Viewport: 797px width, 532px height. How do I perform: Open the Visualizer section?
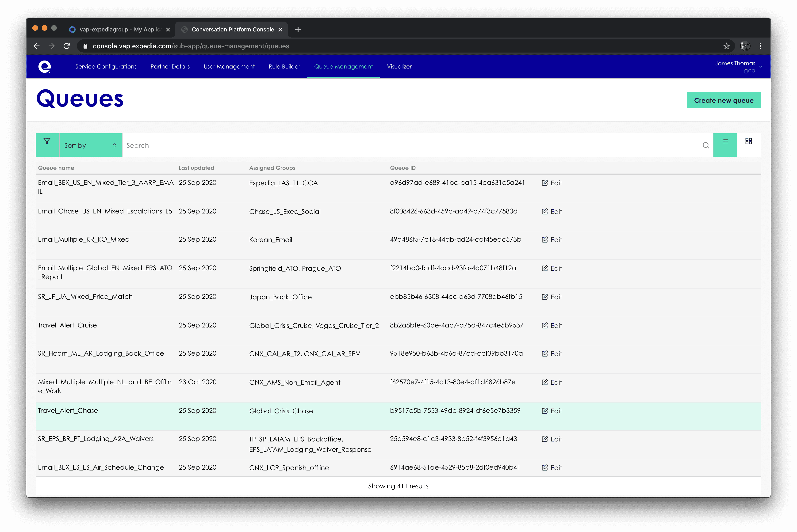click(399, 67)
